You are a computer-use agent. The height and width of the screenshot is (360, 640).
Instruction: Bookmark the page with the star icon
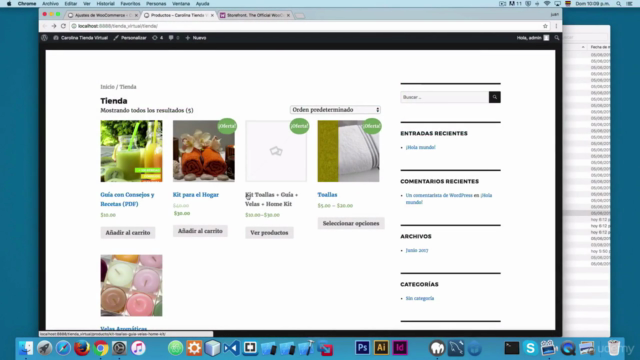click(x=545, y=26)
